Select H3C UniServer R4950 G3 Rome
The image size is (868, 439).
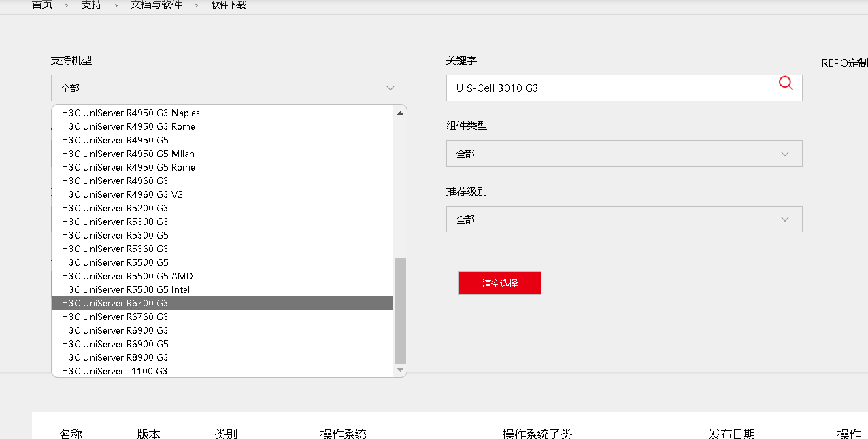222,126
